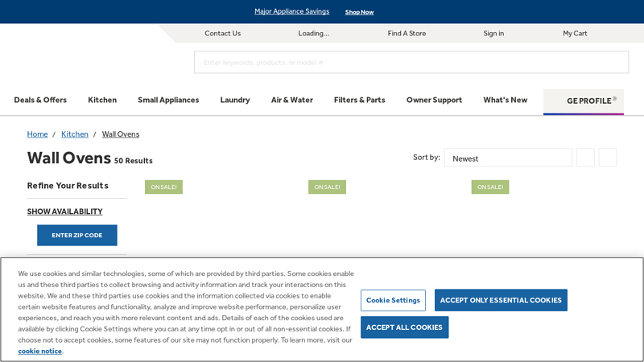Click the Enter Zip Code button
This screenshot has width=644, height=362.
point(77,235)
